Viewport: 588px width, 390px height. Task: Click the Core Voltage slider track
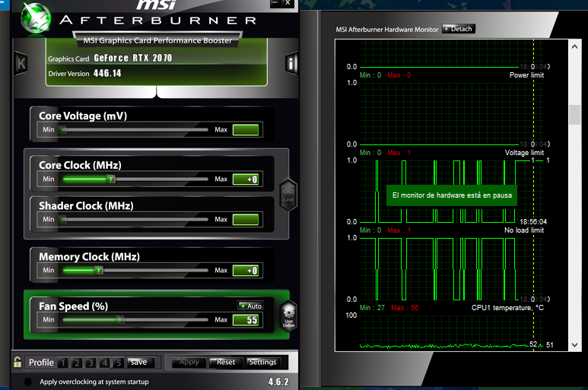click(x=135, y=130)
